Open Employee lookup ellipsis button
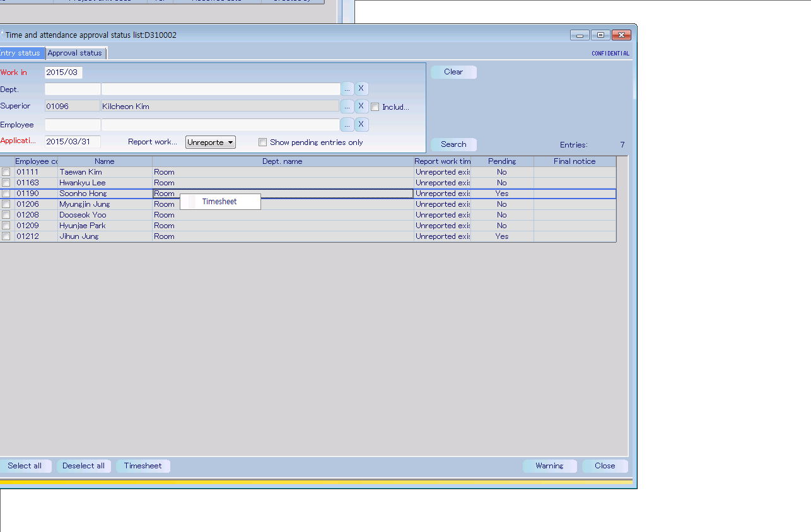The width and height of the screenshot is (811, 532). (347, 125)
